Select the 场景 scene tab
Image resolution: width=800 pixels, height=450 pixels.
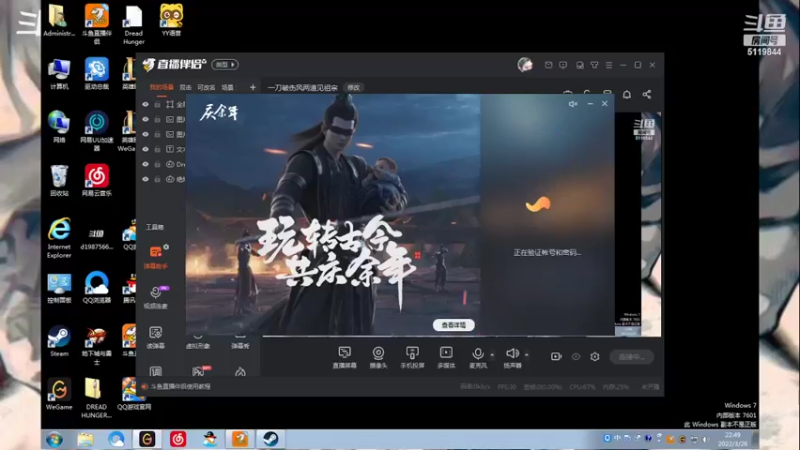tap(228, 87)
